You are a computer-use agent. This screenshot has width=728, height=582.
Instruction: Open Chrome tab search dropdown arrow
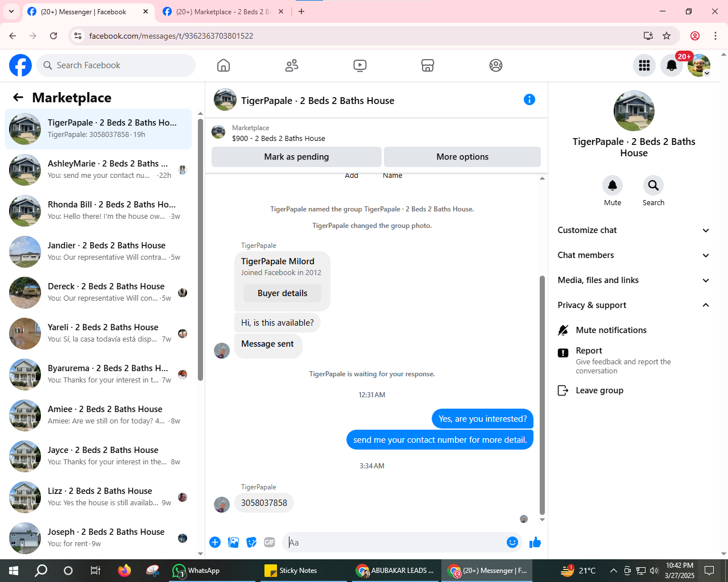tap(11, 11)
